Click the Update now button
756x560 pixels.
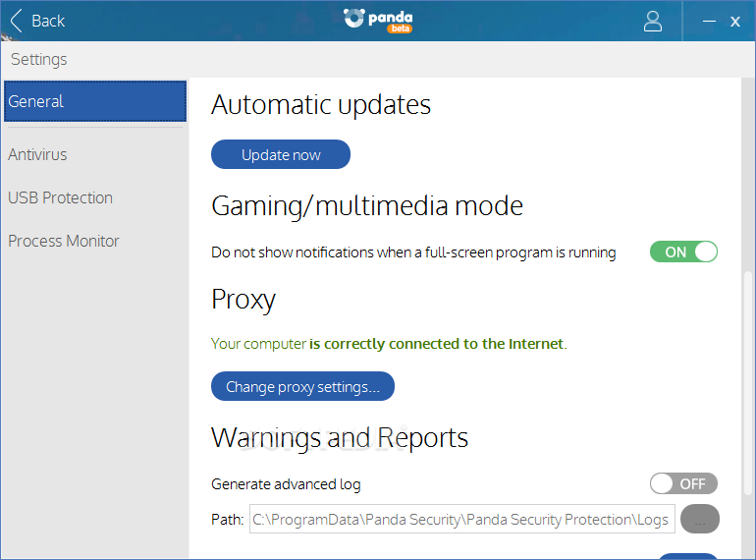tap(281, 154)
